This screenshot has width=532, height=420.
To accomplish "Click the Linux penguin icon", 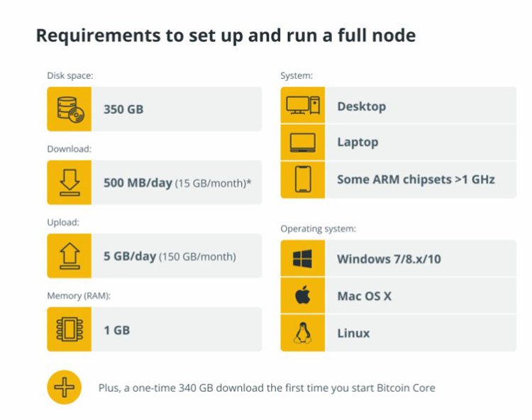I will tap(303, 333).
